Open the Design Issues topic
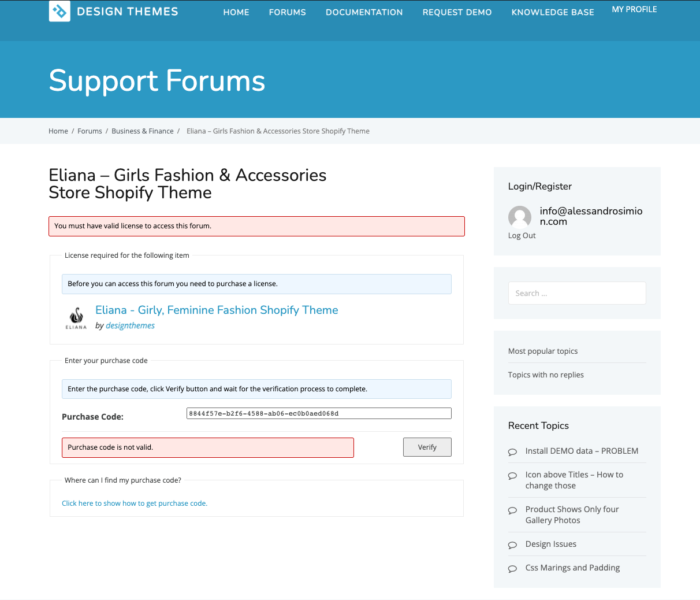The width and height of the screenshot is (700, 600). click(551, 545)
